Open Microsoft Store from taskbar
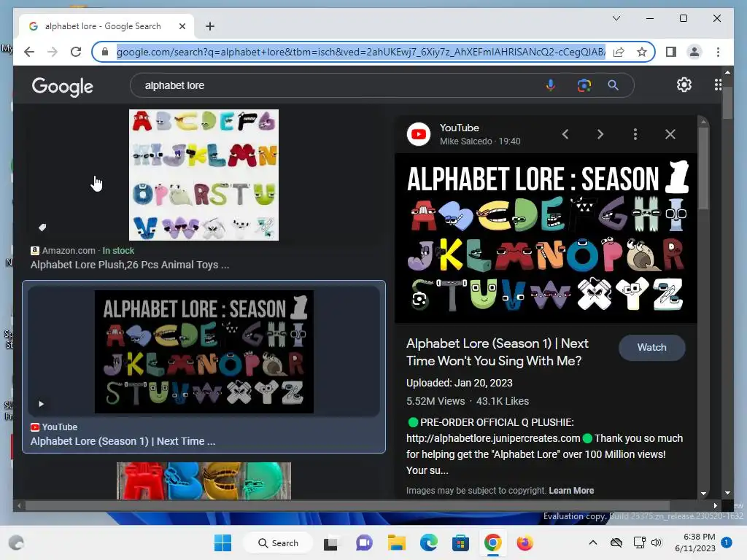The image size is (747, 560). point(460,542)
